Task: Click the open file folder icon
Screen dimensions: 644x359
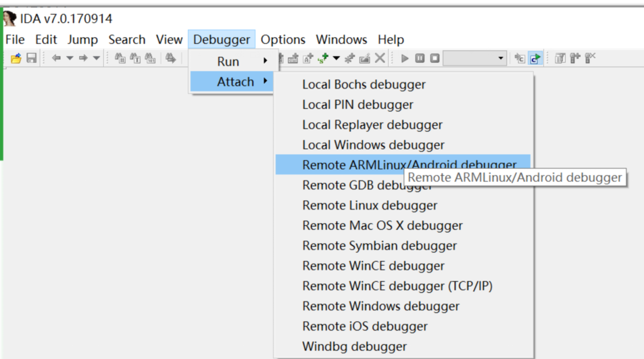Action: click(x=16, y=58)
